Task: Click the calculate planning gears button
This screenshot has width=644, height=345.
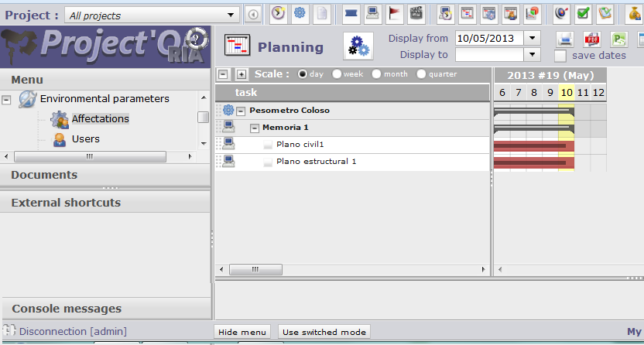Action: click(x=358, y=46)
